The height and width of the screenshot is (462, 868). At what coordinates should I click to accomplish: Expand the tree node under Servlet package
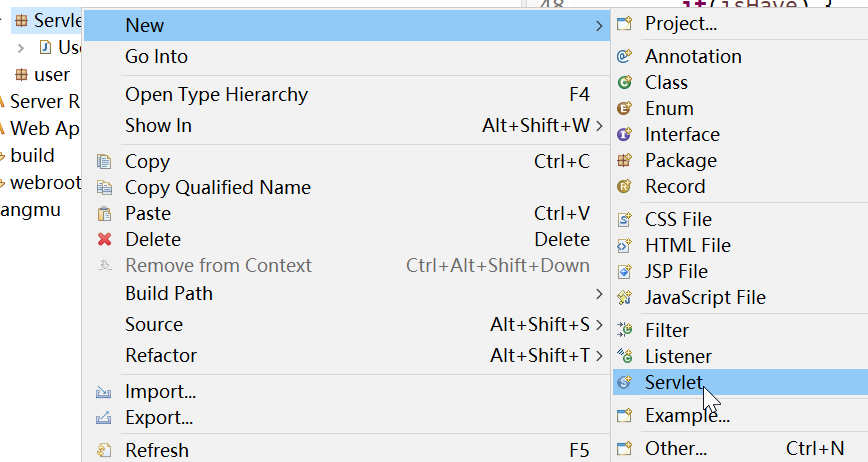click(x=21, y=47)
